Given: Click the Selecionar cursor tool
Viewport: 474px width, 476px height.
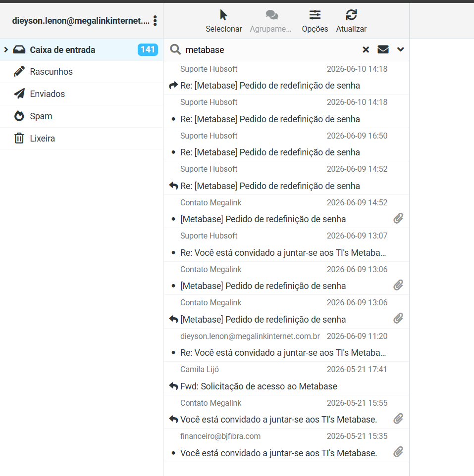Looking at the screenshot, I should [x=224, y=21].
